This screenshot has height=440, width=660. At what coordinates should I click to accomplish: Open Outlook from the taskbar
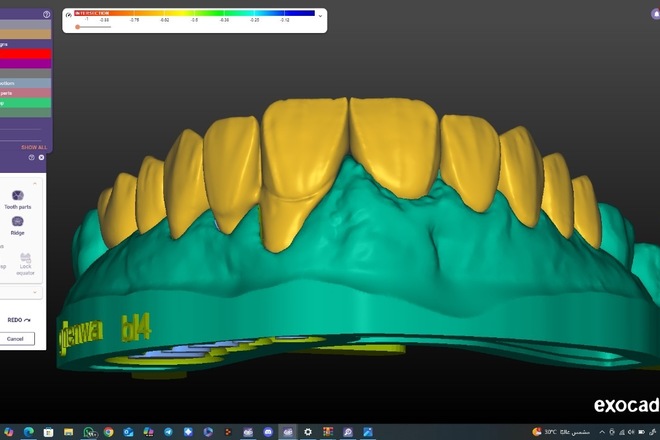128,432
